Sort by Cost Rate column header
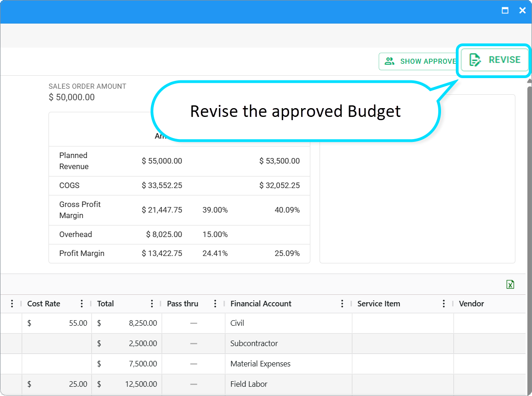The image size is (532, 396). pyautogui.click(x=44, y=304)
